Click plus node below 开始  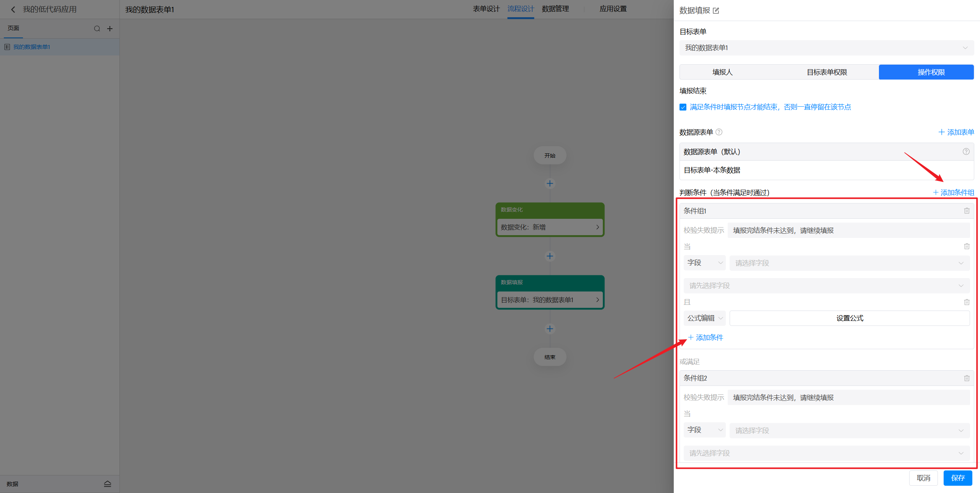click(550, 184)
